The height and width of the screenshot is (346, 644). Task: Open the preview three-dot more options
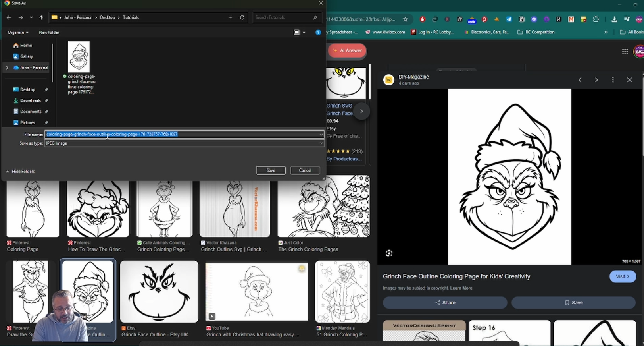tap(613, 80)
